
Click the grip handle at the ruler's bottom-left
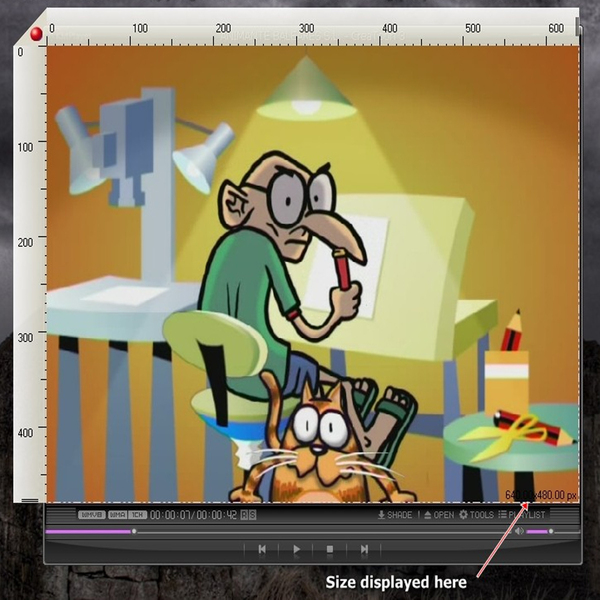(30, 500)
